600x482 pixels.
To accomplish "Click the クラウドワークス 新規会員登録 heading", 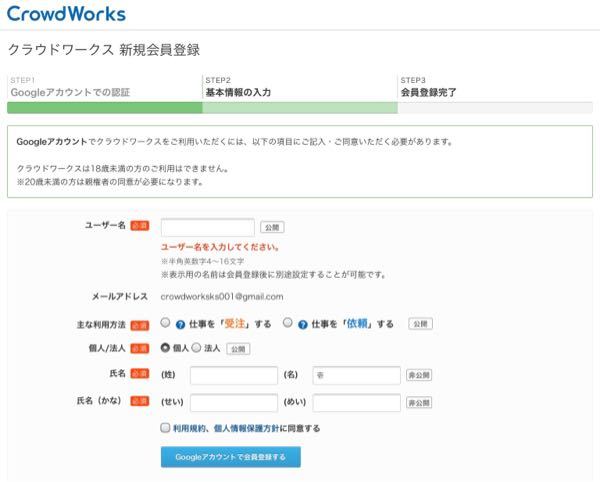I will [104, 50].
